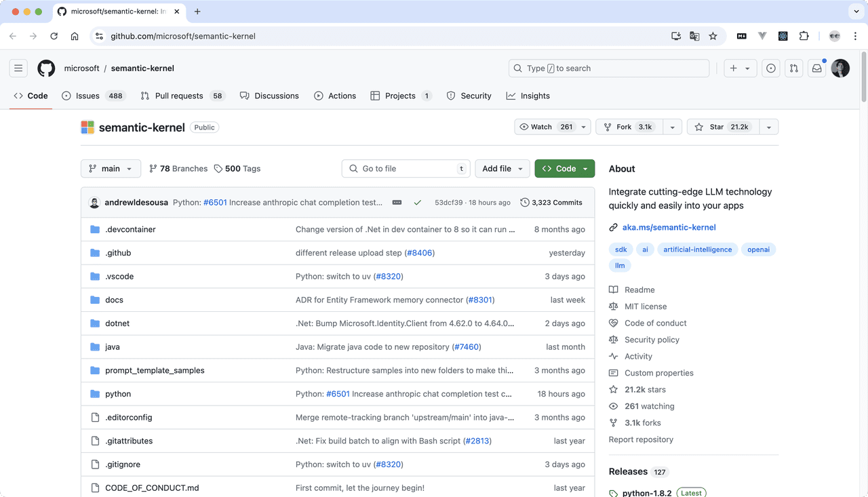Open the microsoft organization breadcrumb link
This screenshot has height=497, width=868.
pos(82,68)
